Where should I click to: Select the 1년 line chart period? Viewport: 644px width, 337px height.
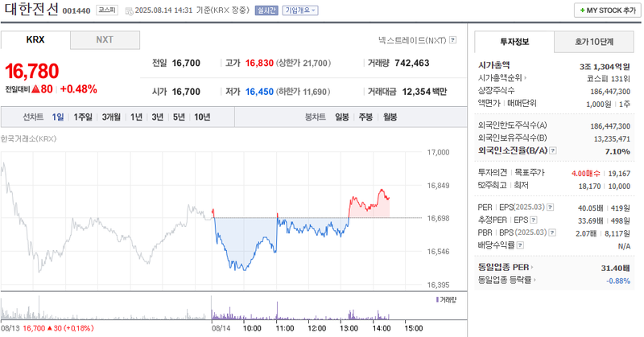(x=136, y=117)
